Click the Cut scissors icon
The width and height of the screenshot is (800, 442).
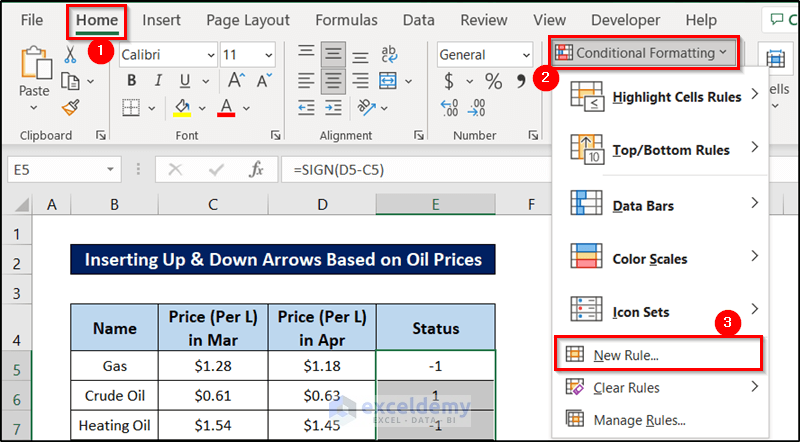pos(70,54)
